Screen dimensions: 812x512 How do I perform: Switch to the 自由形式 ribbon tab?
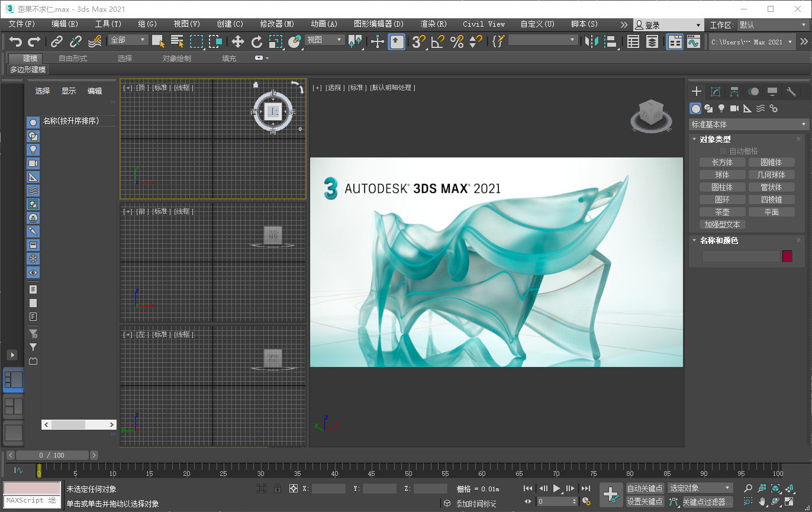tap(73, 58)
